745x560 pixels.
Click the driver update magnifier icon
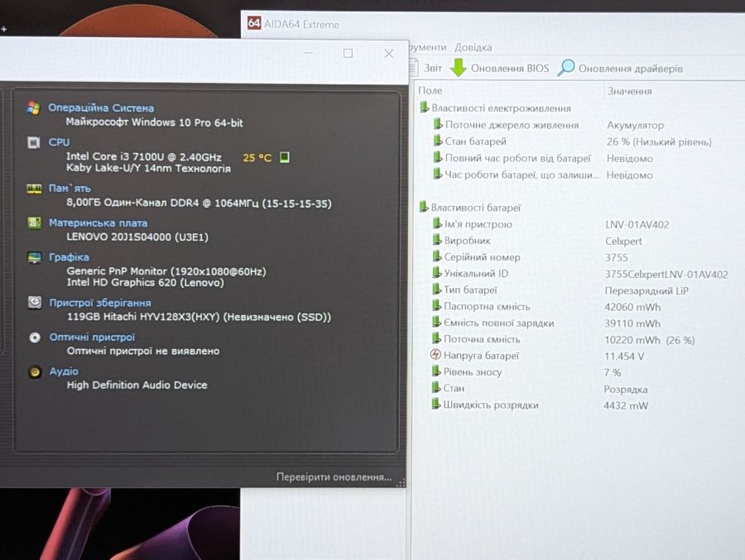pyautogui.click(x=565, y=68)
